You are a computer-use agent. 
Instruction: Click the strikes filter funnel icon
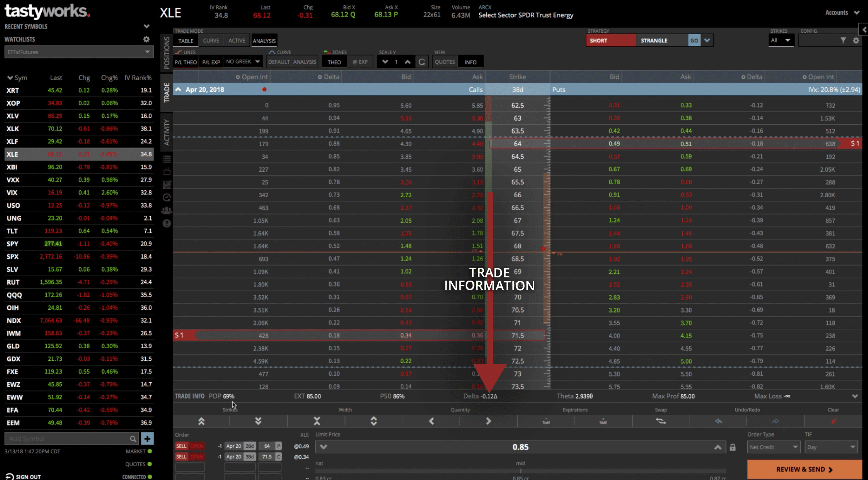pos(843,41)
